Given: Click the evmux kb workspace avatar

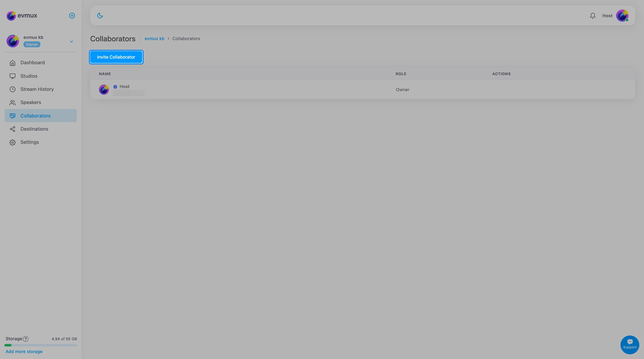Looking at the screenshot, I should [x=13, y=41].
